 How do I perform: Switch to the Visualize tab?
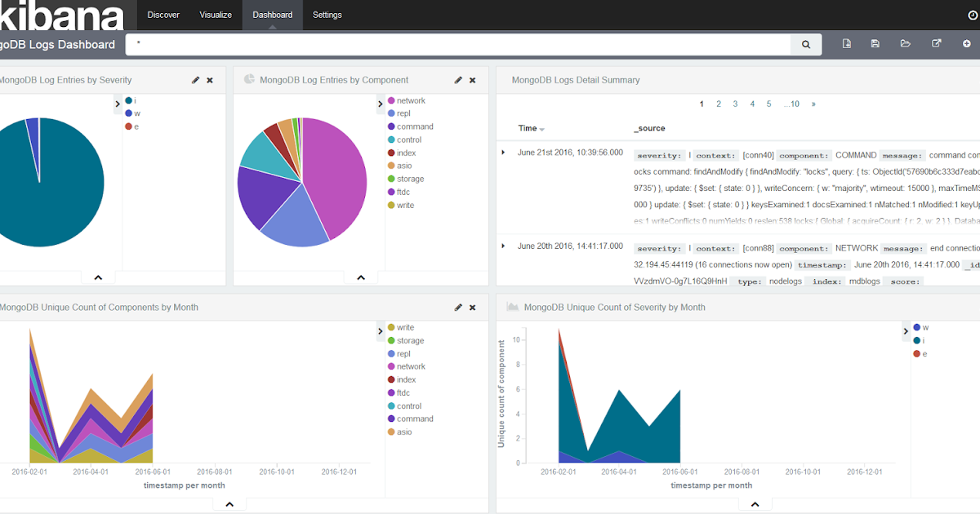(x=216, y=15)
